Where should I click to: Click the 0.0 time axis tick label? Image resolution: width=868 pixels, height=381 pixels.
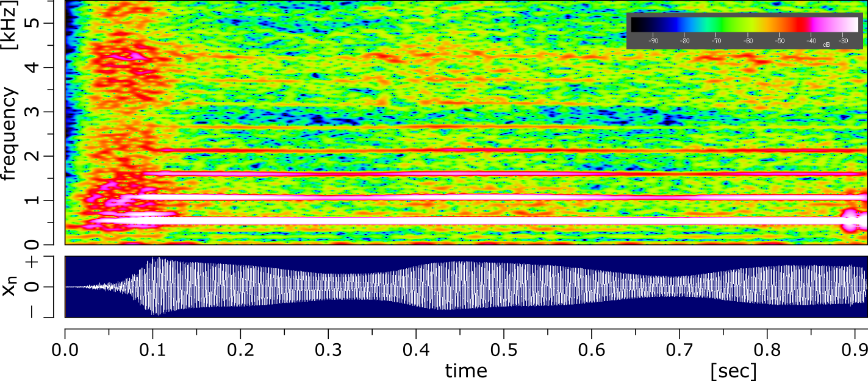tap(65, 354)
